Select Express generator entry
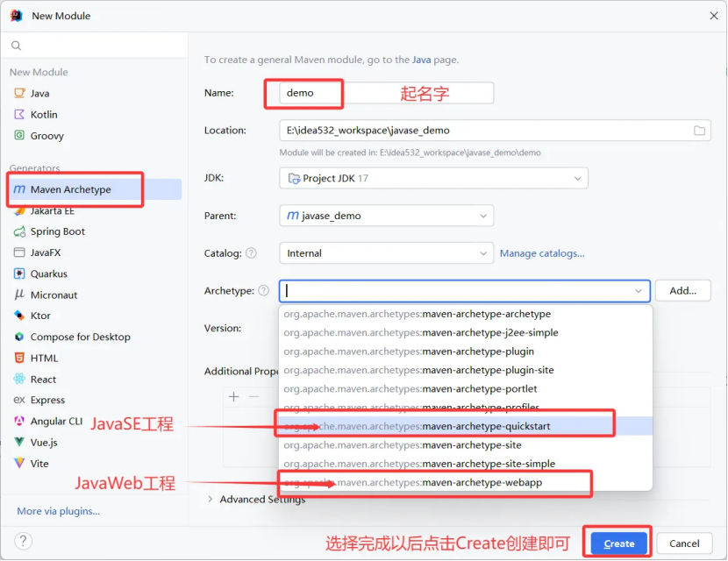Image resolution: width=728 pixels, height=561 pixels. [x=95, y=400]
